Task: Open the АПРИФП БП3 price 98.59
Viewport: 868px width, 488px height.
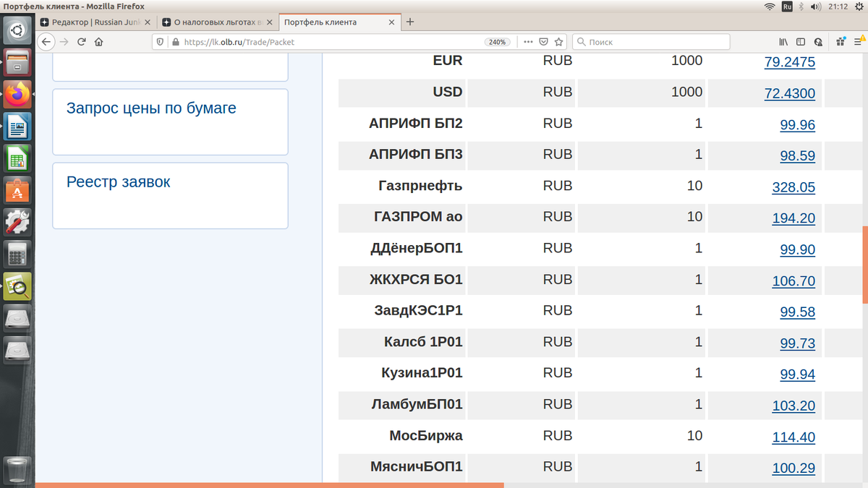Action: (798, 156)
